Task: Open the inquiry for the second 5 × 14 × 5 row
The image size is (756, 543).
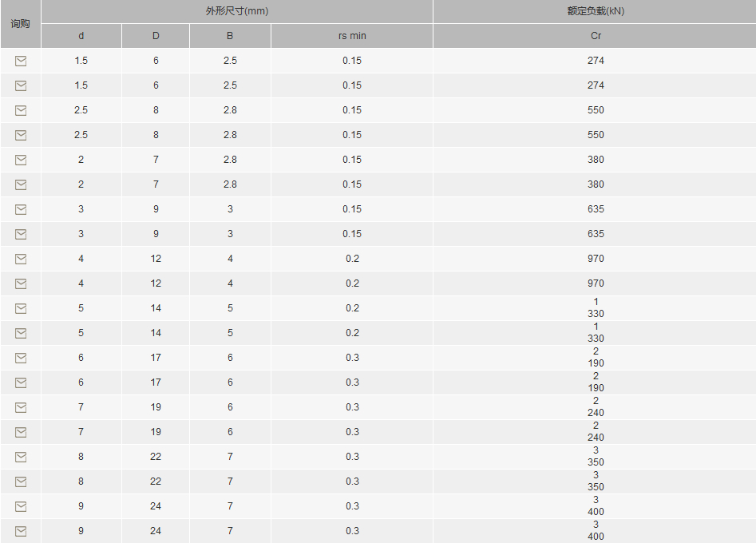Action: click(21, 333)
